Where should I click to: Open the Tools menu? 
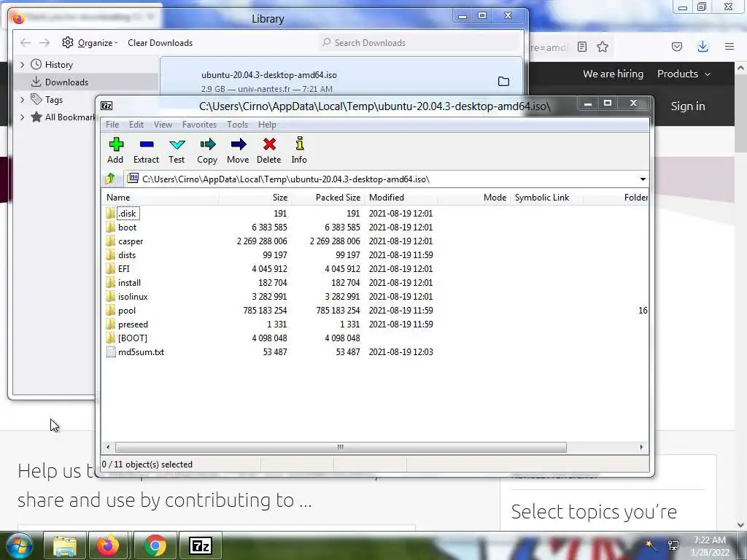237,124
